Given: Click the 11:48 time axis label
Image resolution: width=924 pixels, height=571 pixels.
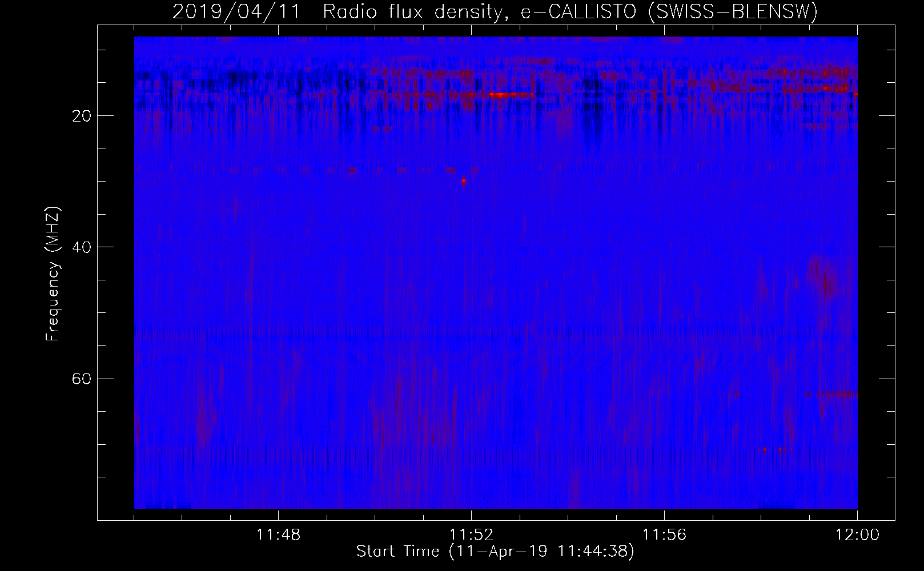Looking at the screenshot, I should [278, 535].
